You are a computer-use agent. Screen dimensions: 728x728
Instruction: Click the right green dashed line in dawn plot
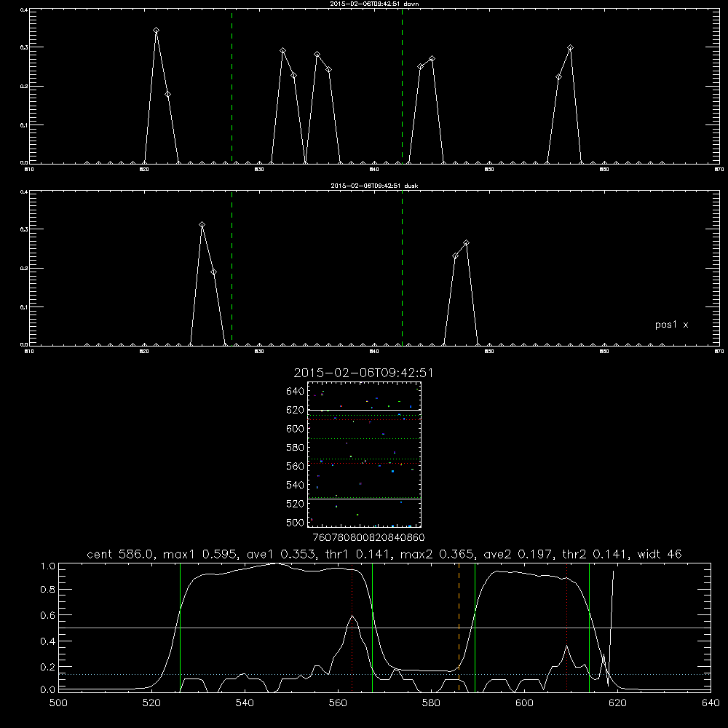[402, 86]
